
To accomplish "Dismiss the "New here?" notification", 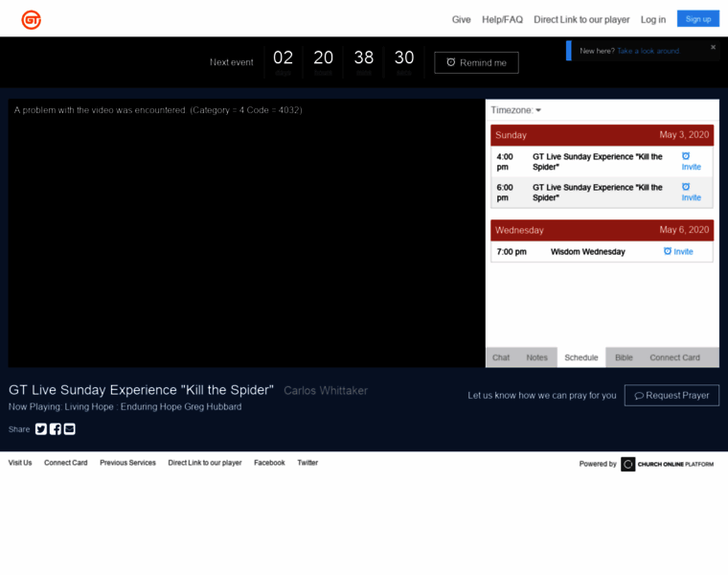I will (713, 47).
